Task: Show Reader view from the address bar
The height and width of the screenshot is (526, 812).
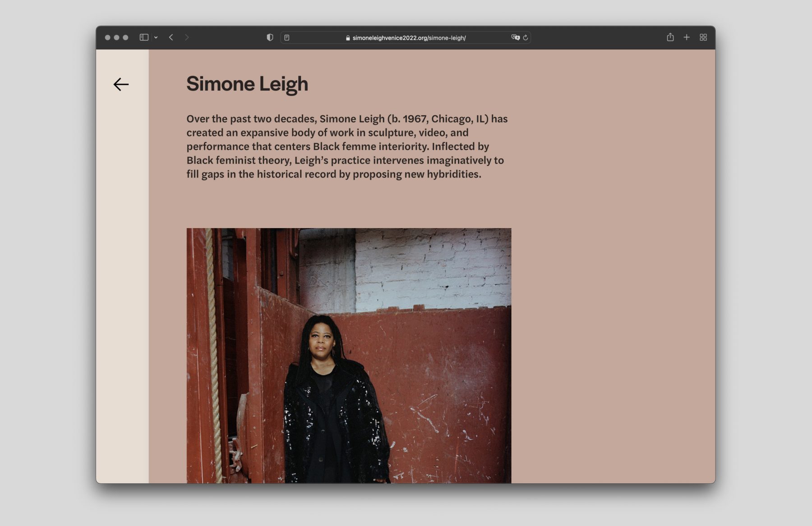Action: [x=287, y=38]
